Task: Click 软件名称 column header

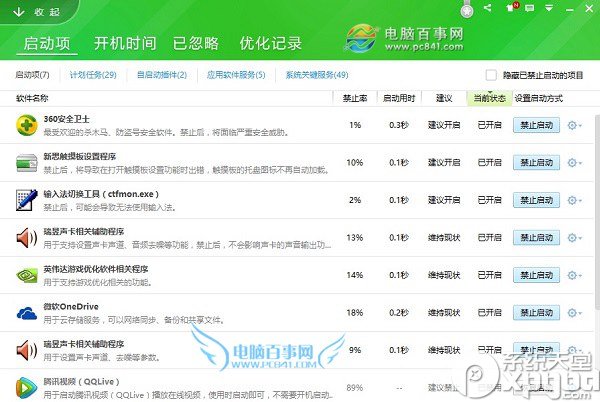Action: (x=32, y=98)
